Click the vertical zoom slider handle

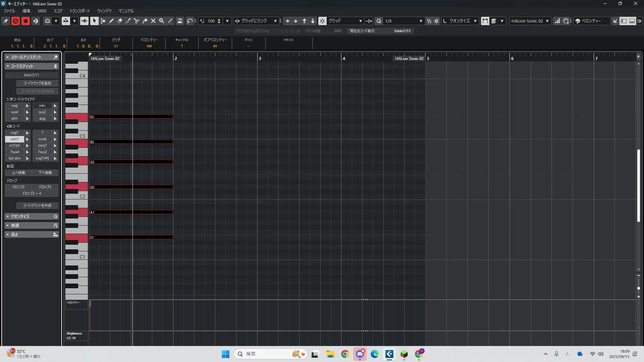(638, 288)
